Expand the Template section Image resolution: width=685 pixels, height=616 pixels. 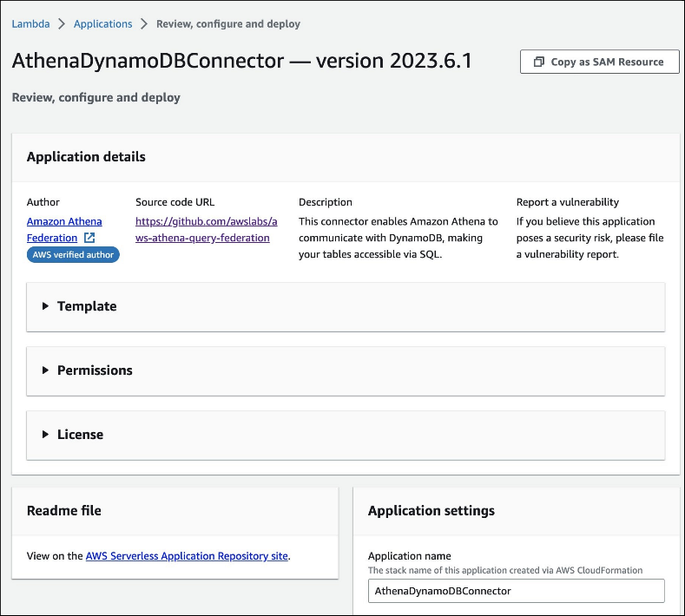coord(86,306)
